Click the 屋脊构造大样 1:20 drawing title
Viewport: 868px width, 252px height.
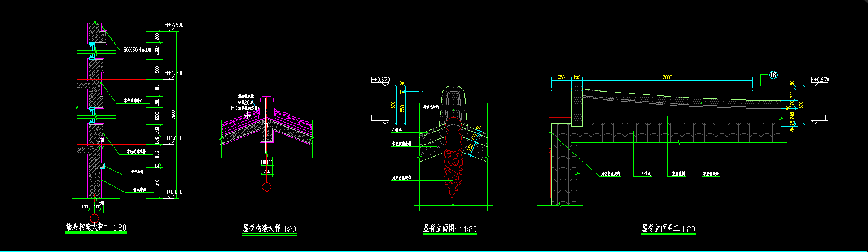[x=269, y=229]
